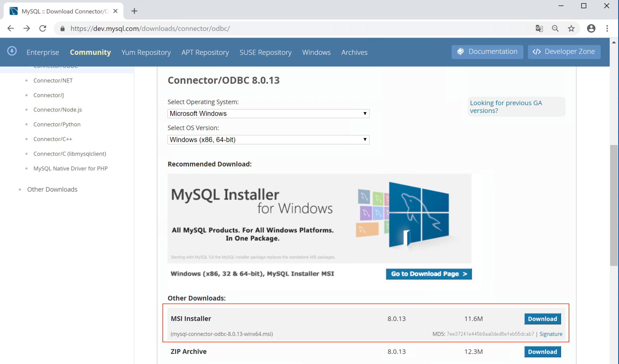Click the MSI Installer row title
Image resolution: width=619 pixels, height=364 pixels.
tap(191, 319)
